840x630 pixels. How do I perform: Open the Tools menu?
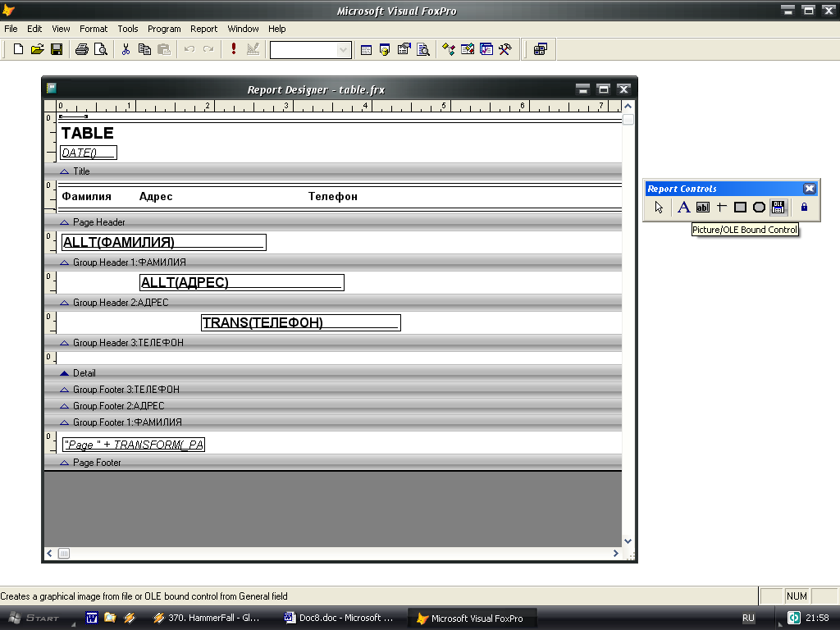(127, 29)
